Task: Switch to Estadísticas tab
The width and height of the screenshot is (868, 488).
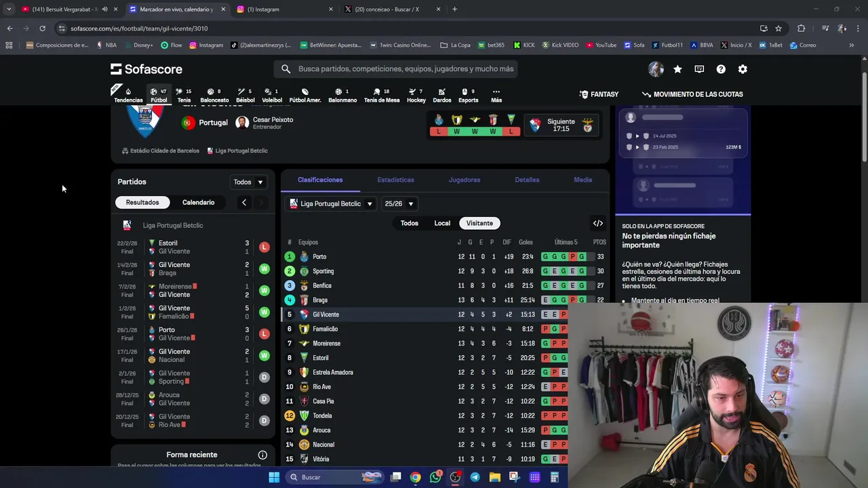Action: click(x=395, y=180)
